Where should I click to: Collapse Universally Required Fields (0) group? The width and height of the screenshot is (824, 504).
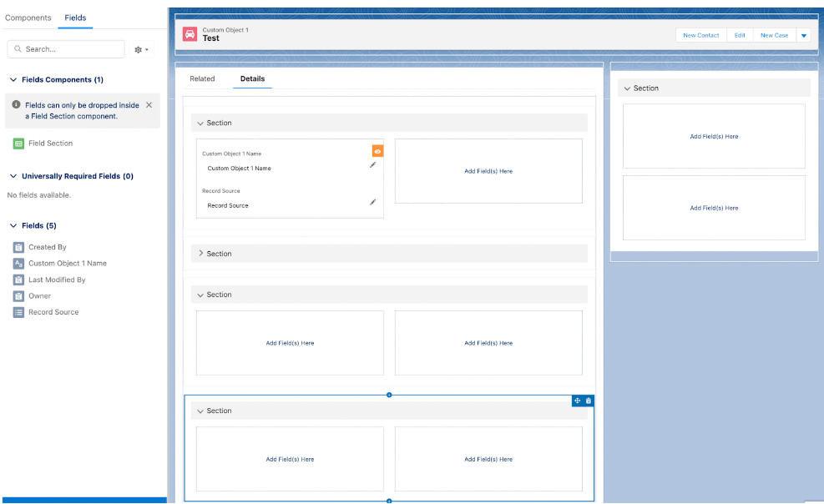13,176
